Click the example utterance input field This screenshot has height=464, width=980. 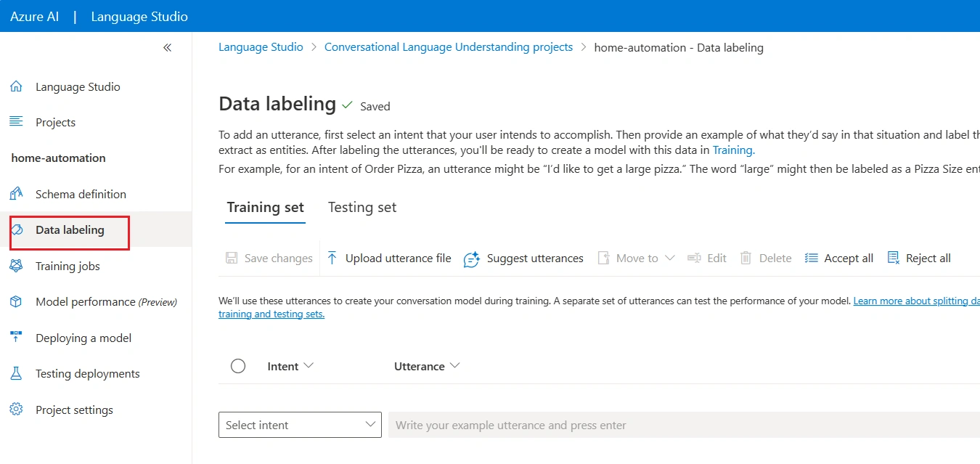pyautogui.click(x=684, y=425)
